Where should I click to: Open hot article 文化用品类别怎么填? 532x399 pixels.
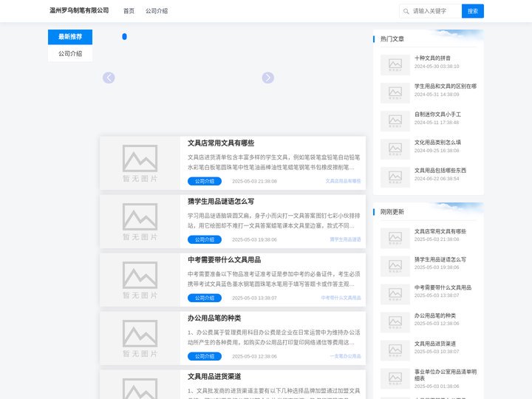pyautogui.click(x=437, y=143)
